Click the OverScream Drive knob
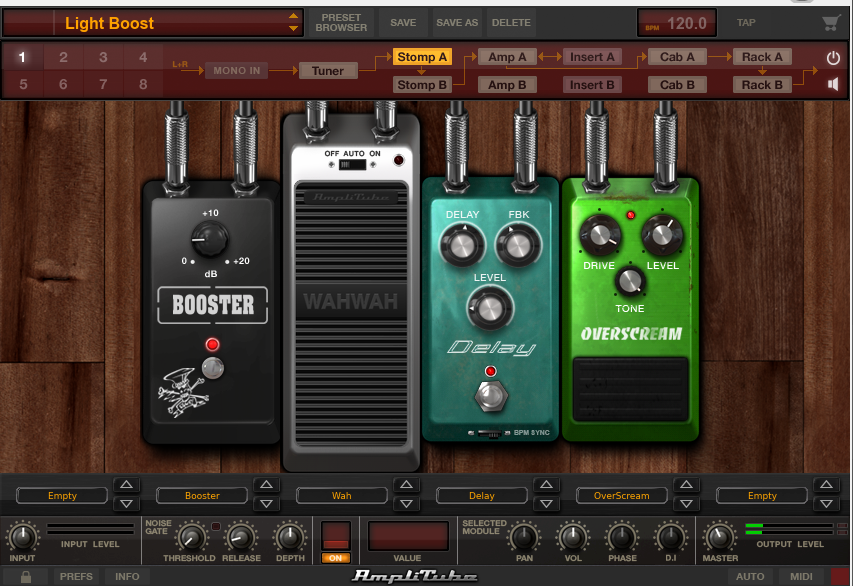This screenshot has height=586, width=853. pyautogui.click(x=600, y=235)
